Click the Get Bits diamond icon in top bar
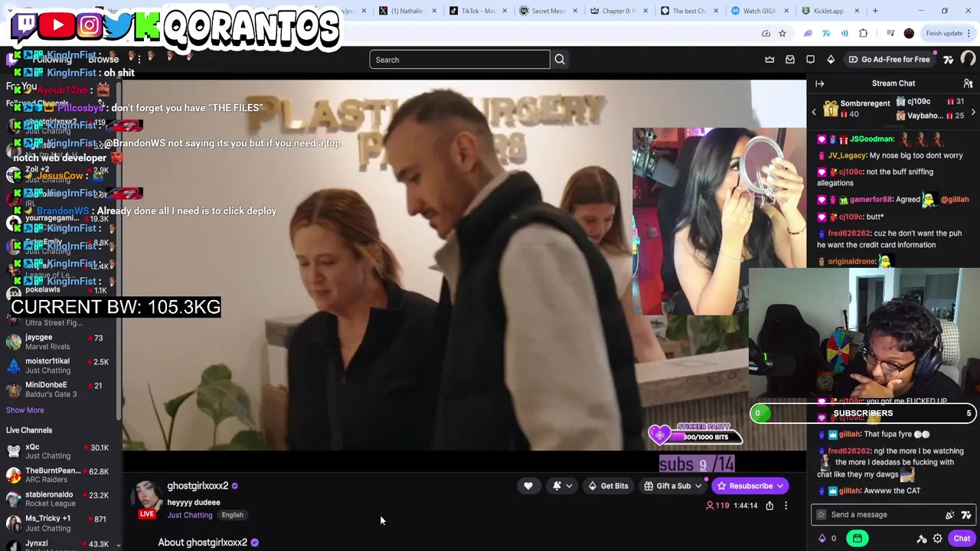The image size is (980, 551). tap(831, 60)
